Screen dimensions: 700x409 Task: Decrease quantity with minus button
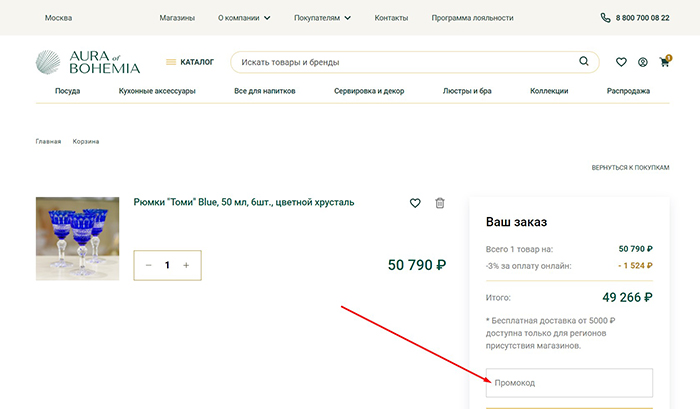point(149,265)
